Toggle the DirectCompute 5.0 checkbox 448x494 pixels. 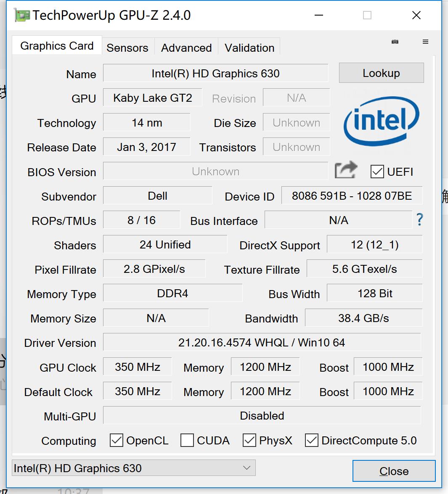coord(312,440)
